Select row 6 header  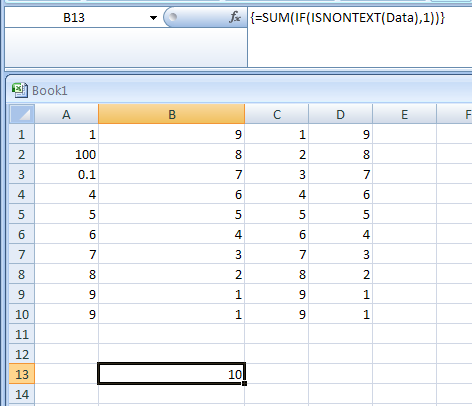tap(22, 234)
